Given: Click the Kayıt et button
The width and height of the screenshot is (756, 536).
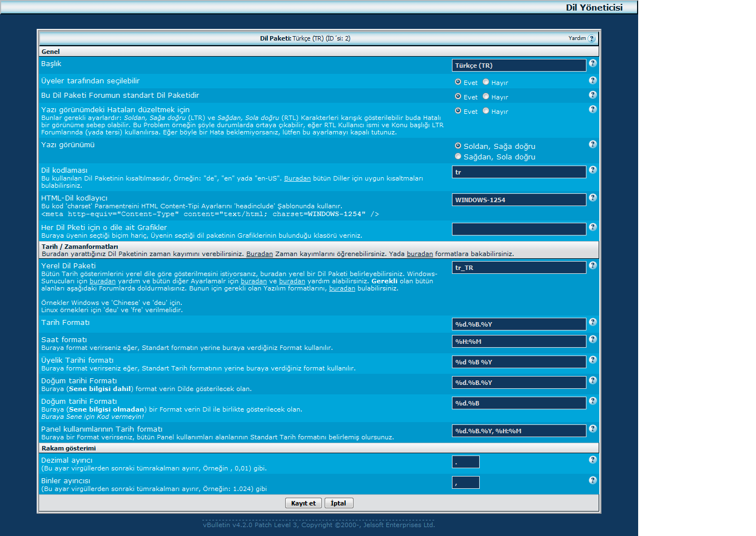Looking at the screenshot, I should pyautogui.click(x=303, y=503).
